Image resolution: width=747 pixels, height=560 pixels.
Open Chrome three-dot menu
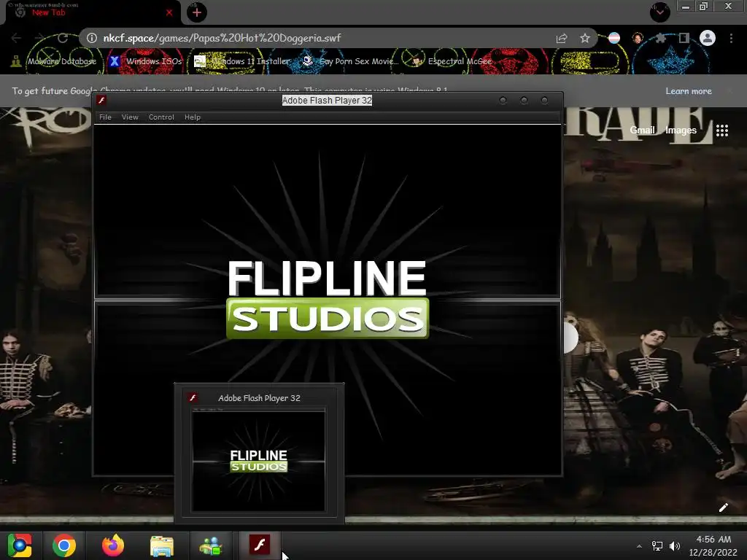731,38
